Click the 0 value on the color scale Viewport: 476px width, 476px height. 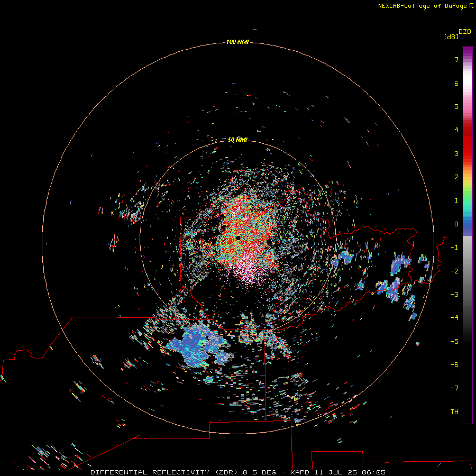[456, 224]
